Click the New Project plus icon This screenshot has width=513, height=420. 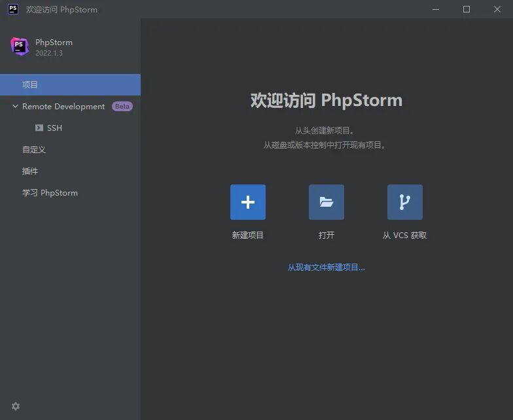(x=247, y=201)
